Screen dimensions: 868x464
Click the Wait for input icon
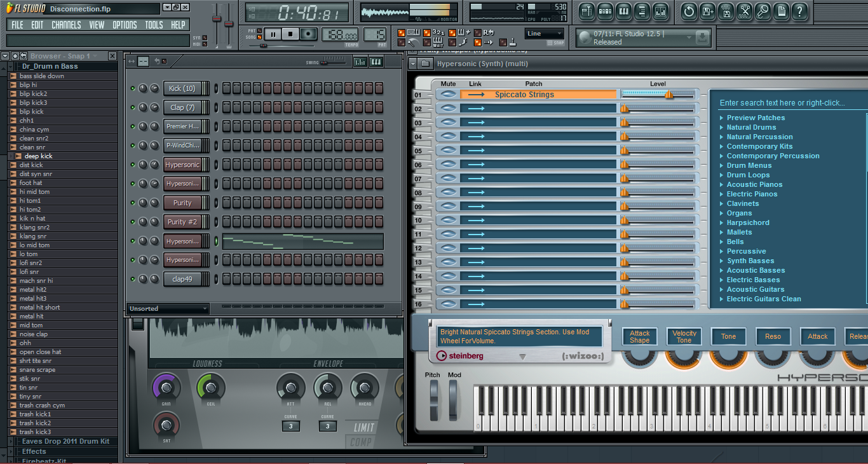pos(438,43)
